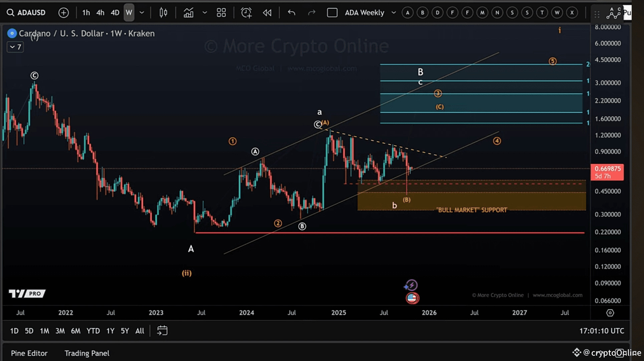Undo the last chart action
The height and width of the screenshot is (361, 644).
[x=291, y=13]
